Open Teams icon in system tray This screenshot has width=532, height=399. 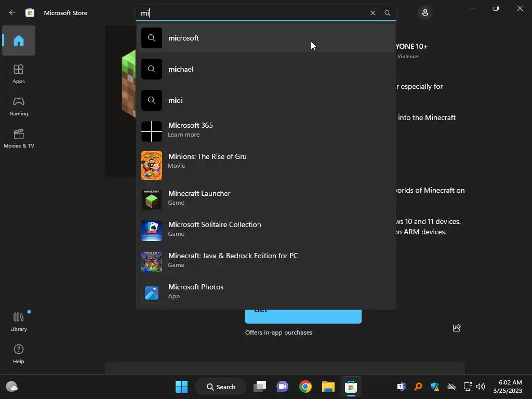tap(401, 387)
